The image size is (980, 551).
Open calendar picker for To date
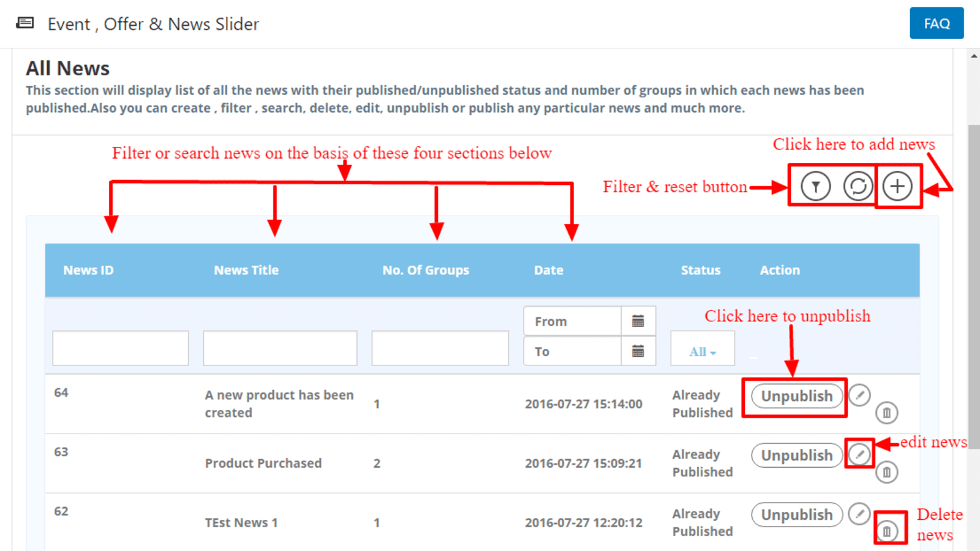coord(638,351)
